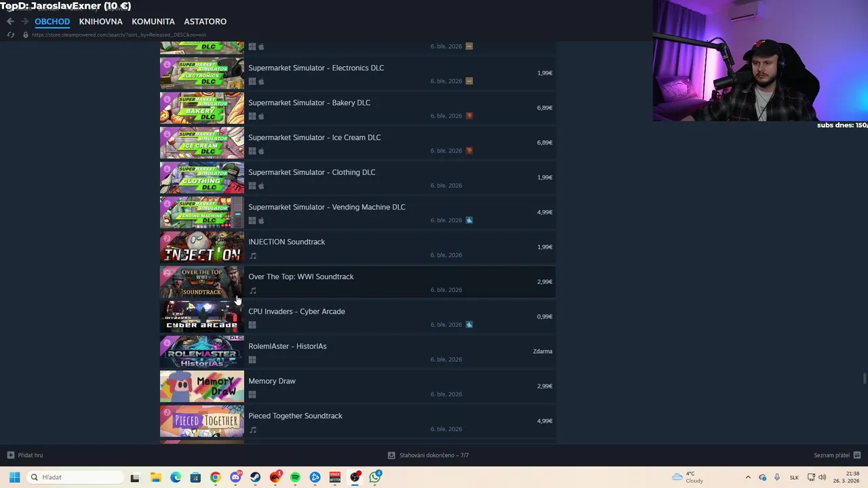The height and width of the screenshot is (488, 868).
Task: Open downloads status Stahování dokončeno
Action: pos(428,455)
